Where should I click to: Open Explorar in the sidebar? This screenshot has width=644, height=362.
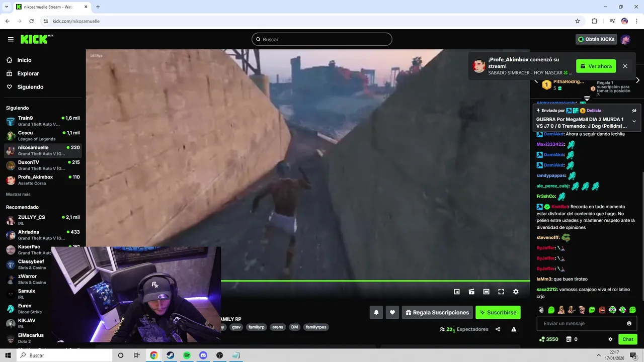pyautogui.click(x=28, y=73)
